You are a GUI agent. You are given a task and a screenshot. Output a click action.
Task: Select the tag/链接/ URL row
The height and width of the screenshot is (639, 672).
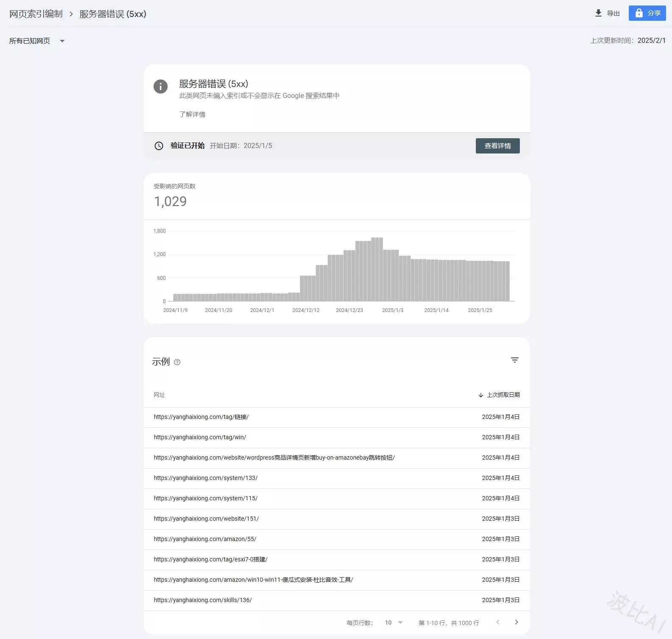click(x=337, y=417)
